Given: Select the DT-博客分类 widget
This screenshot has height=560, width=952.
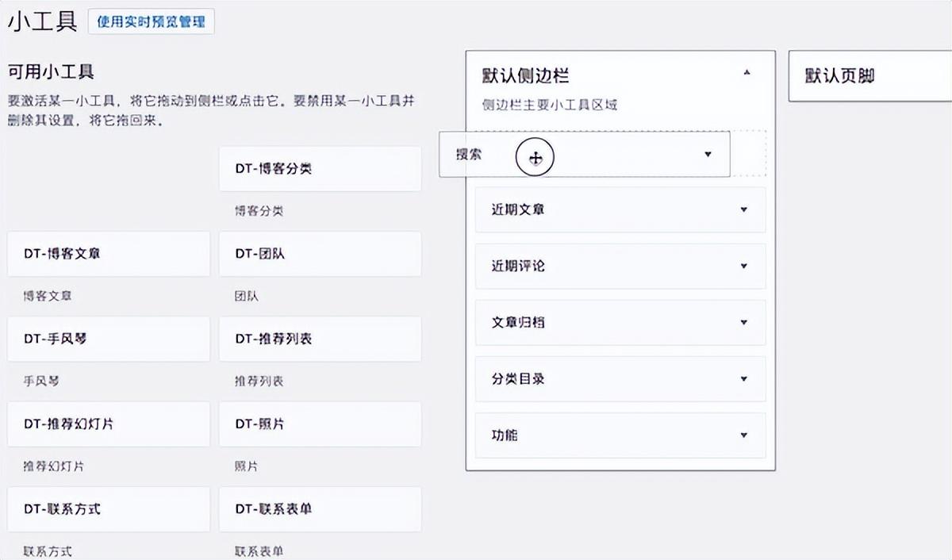Looking at the screenshot, I should tap(320, 168).
